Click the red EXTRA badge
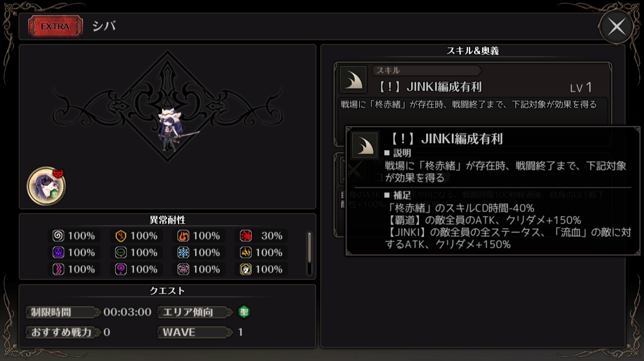The width and height of the screenshot is (644, 361). pos(55,26)
